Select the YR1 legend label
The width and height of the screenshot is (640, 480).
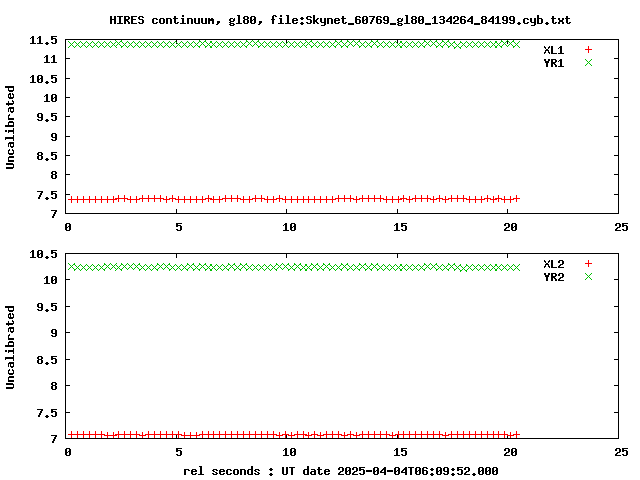(553, 63)
